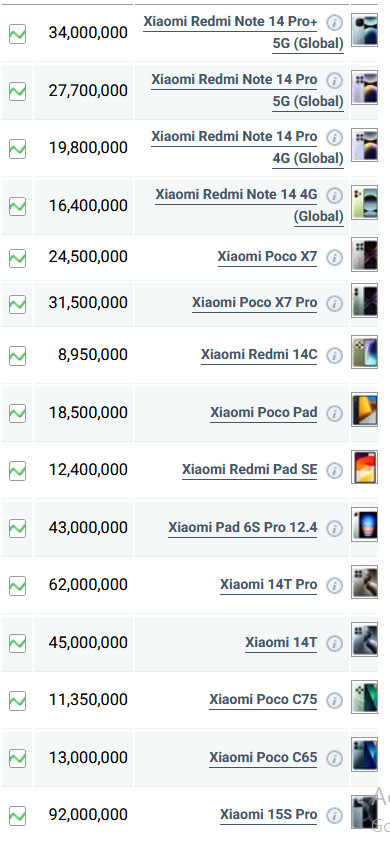Viewport: 390px width, 841px height.
Task: Open price chart icon for Redmi Note 14 Pro+ 5G
Action: point(17,35)
